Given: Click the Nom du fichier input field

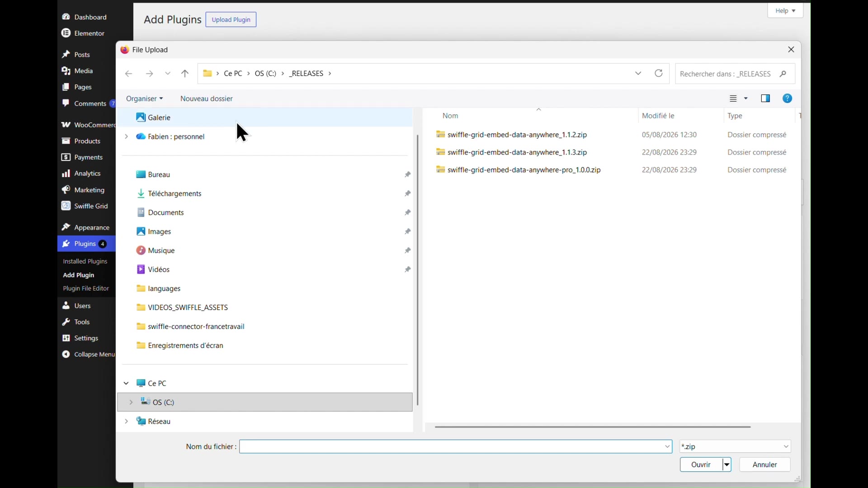Looking at the screenshot, I should pyautogui.click(x=456, y=446).
